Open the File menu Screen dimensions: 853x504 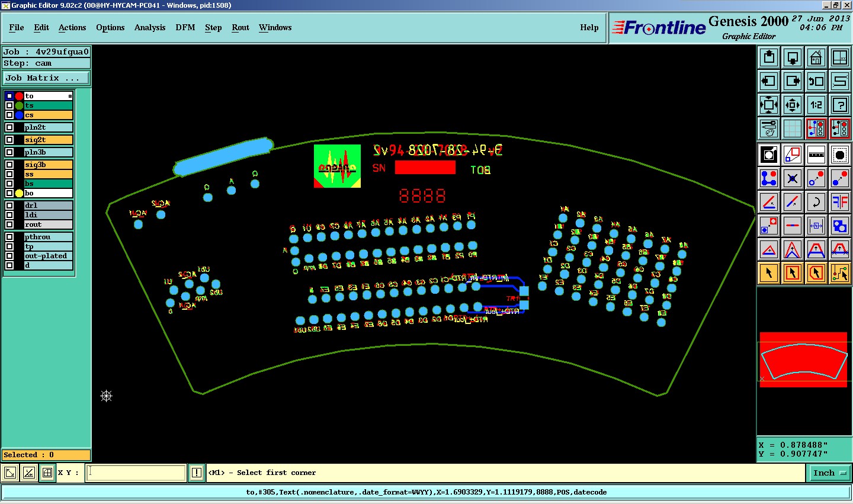tap(17, 27)
